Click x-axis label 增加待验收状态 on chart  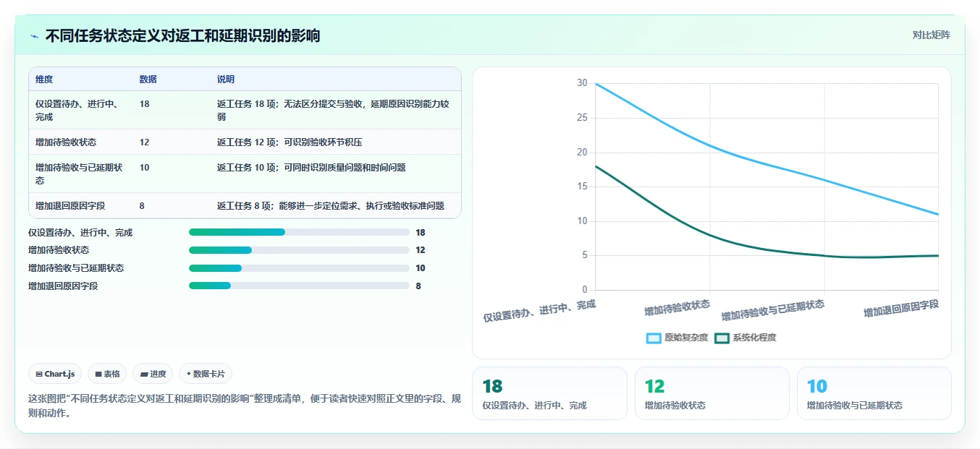(x=677, y=307)
